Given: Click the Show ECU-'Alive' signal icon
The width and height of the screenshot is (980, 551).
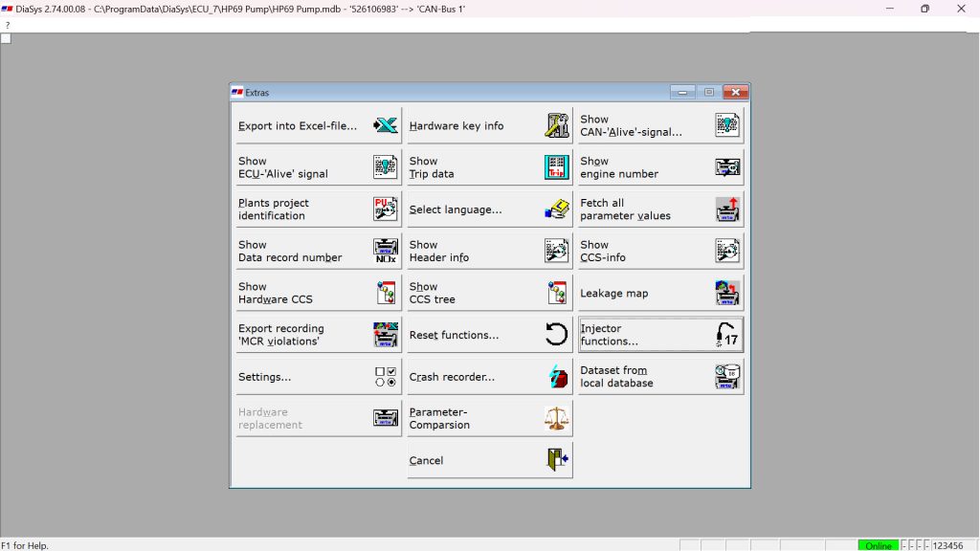Looking at the screenshot, I should pos(385,167).
